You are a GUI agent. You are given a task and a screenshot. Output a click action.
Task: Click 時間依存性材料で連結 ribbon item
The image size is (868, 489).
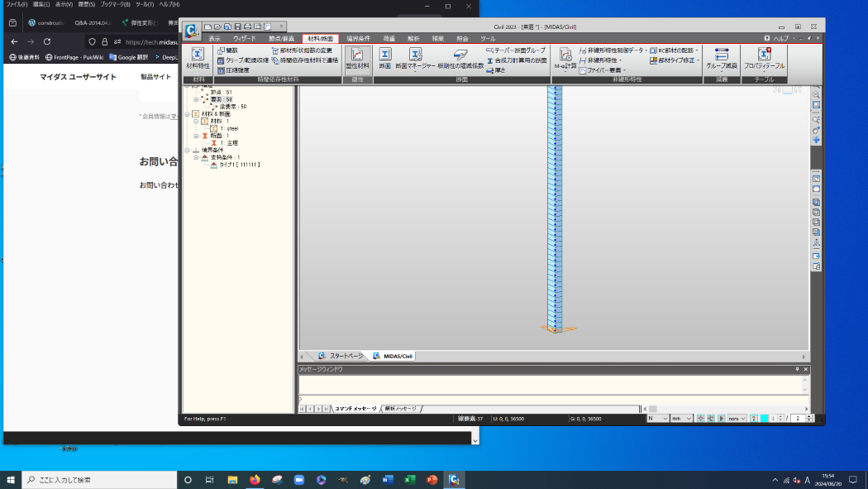[x=304, y=60]
